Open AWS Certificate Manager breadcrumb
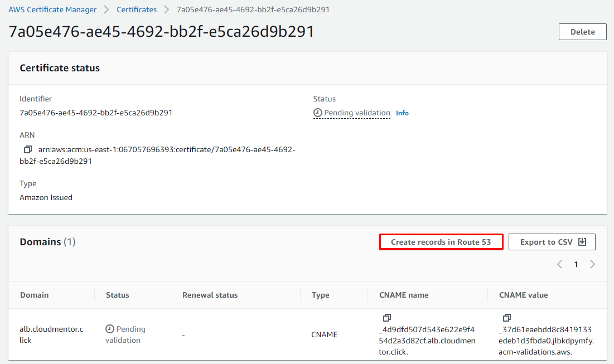Viewport: 614px width, 364px height. 52,9
